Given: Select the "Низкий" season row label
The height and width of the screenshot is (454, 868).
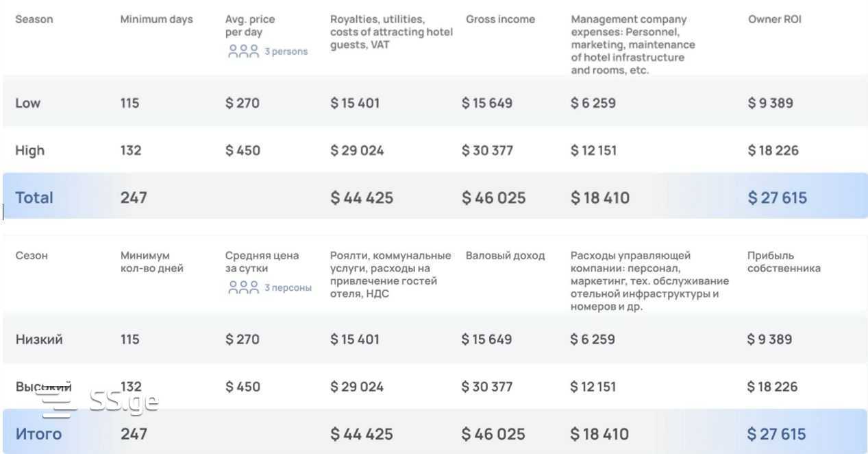Looking at the screenshot, I should point(39,339).
